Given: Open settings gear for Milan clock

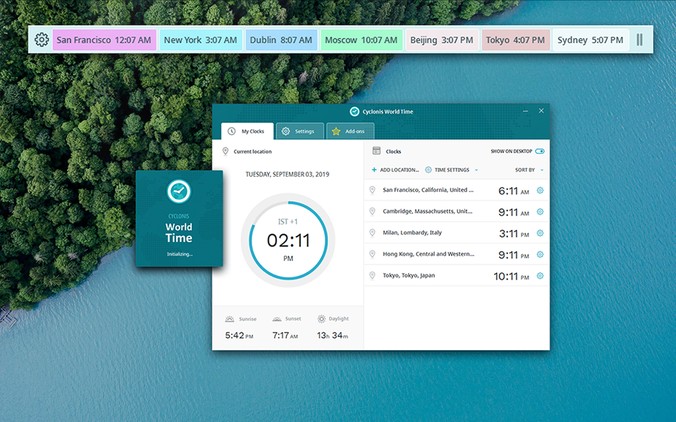Looking at the screenshot, I should click(540, 233).
